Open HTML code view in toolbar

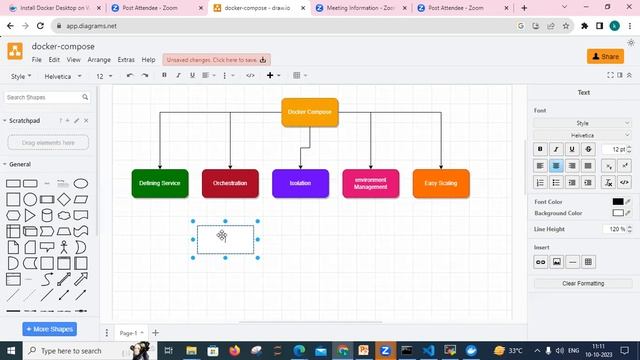pyautogui.click(x=250, y=76)
